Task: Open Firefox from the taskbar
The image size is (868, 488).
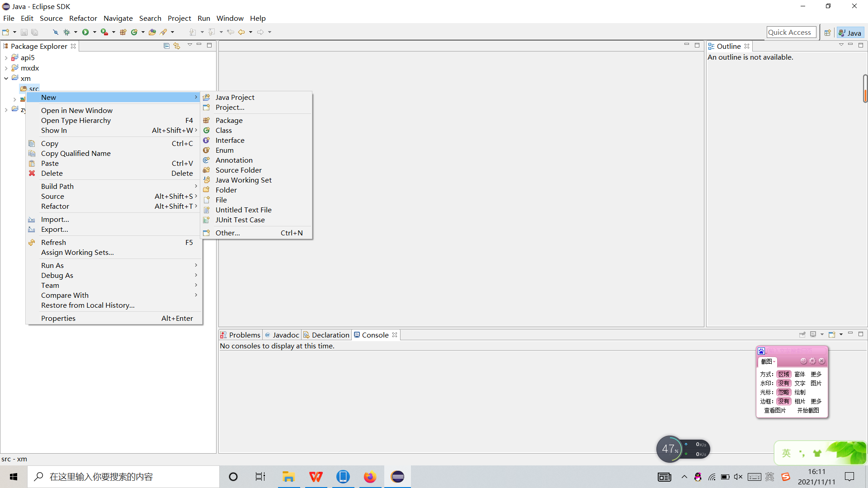Action: [x=370, y=477]
